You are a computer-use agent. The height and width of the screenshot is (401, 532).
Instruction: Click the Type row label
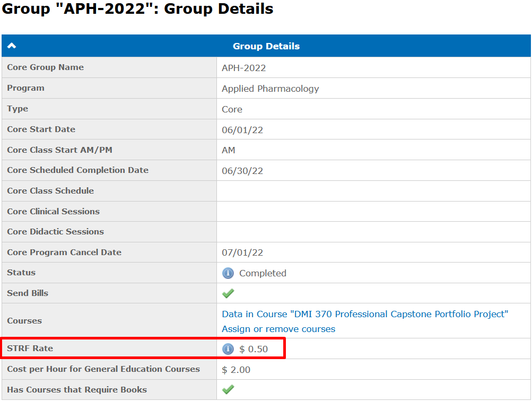(18, 109)
